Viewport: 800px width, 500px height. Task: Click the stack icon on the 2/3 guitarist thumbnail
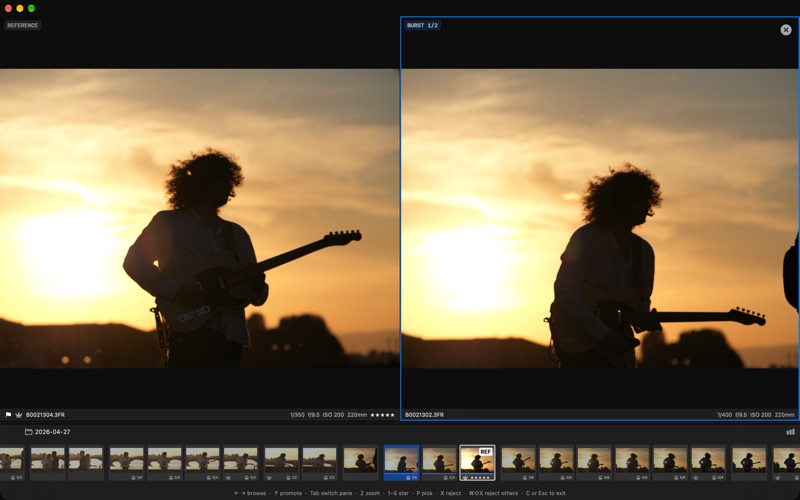(x=446, y=478)
